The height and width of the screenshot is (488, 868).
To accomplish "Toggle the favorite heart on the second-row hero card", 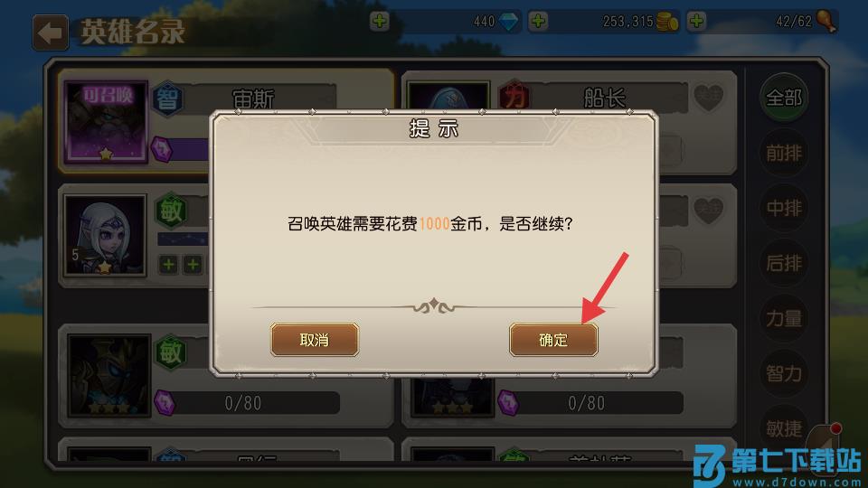I will point(708,211).
